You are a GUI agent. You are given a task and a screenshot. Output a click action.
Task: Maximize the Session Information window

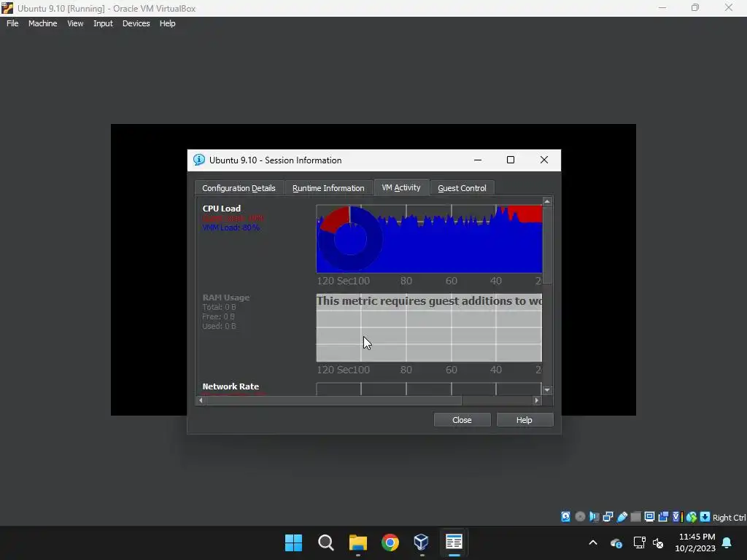coord(511,160)
